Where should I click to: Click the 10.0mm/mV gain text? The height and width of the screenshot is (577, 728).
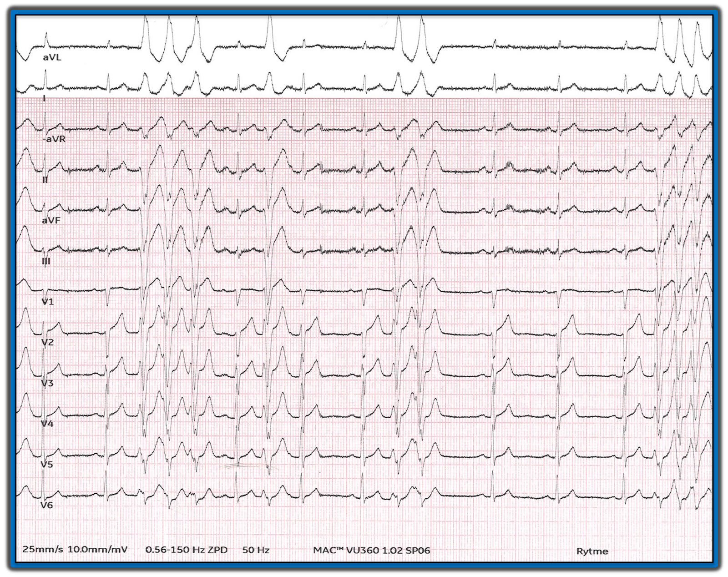coord(97,549)
